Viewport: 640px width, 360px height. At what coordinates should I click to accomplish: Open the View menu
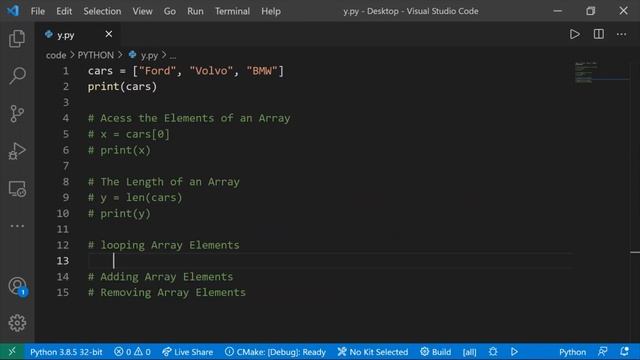[142, 11]
